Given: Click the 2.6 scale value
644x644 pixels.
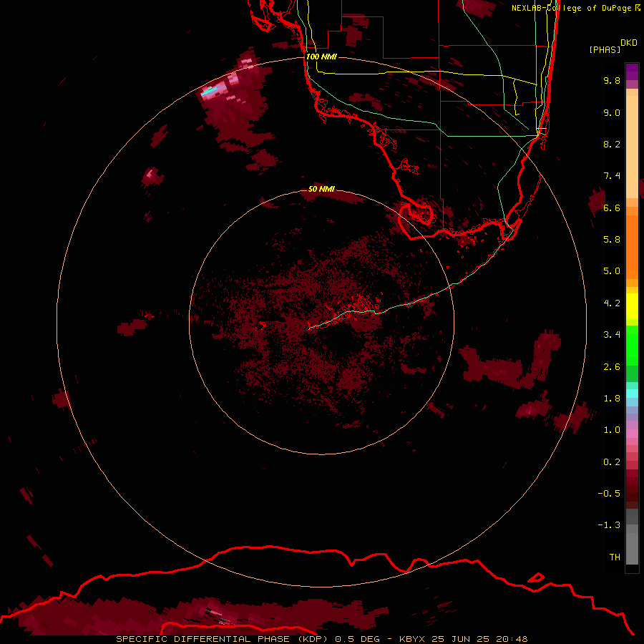Looking at the screenshot, I should (x=612, y=367).
